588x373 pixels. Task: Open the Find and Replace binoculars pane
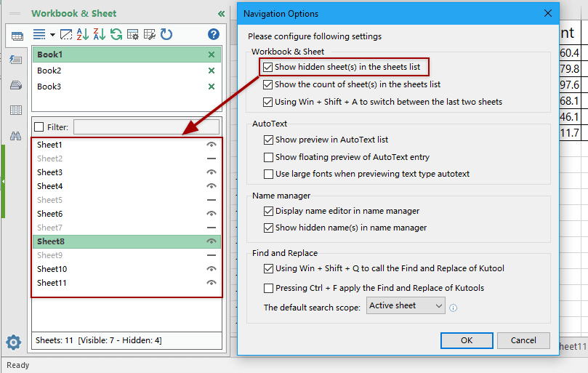coord(15,136)
